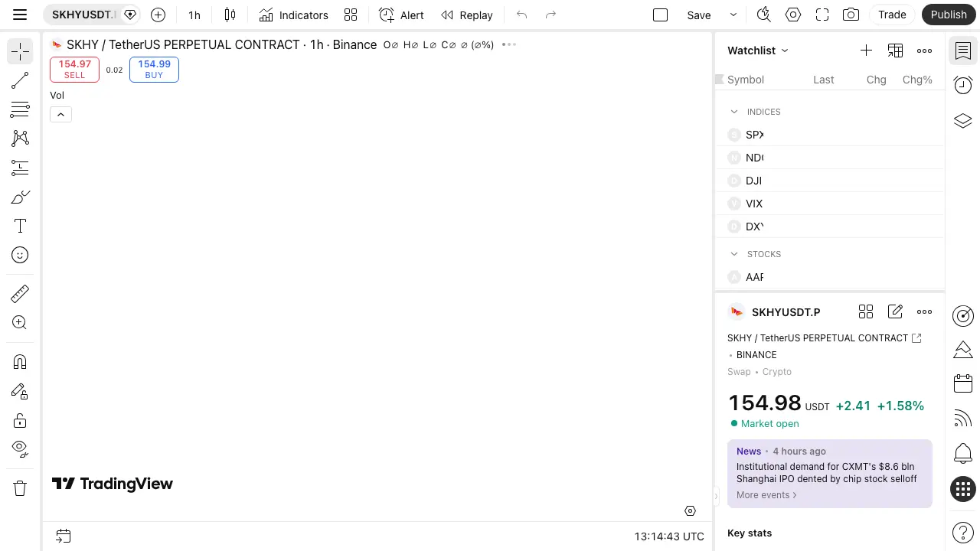Start bar Replay mode
This screenshot has height=551, width=980.
467,15
